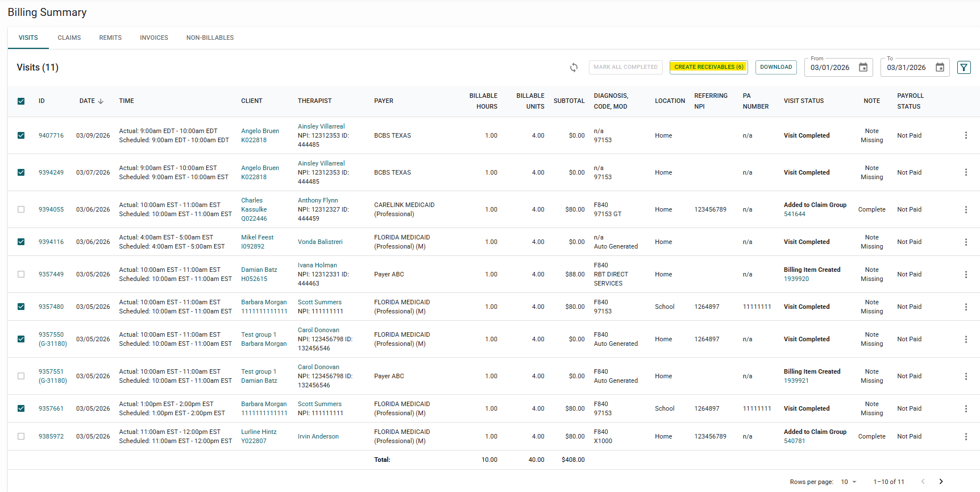Click the refresh visits icon
The width and height of the screenshot is (980, 492).
pos(574,68)
